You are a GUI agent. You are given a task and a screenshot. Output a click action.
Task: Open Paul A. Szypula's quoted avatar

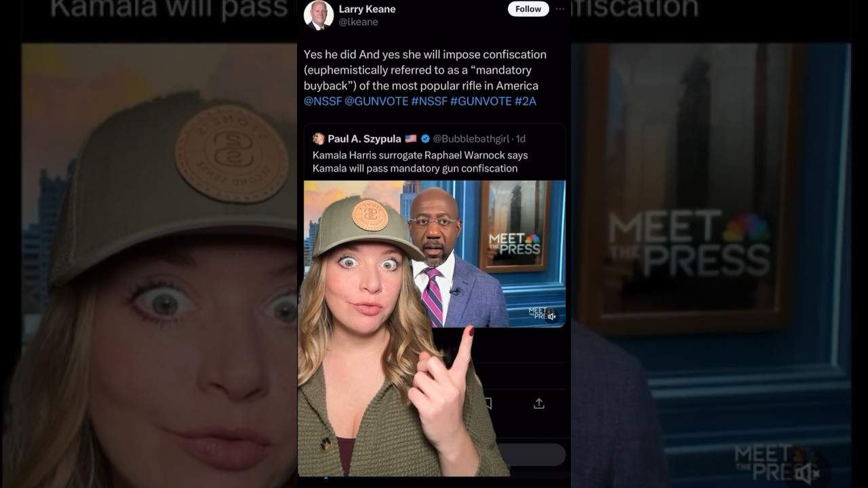pyautogui.click(x=318, y=138)
